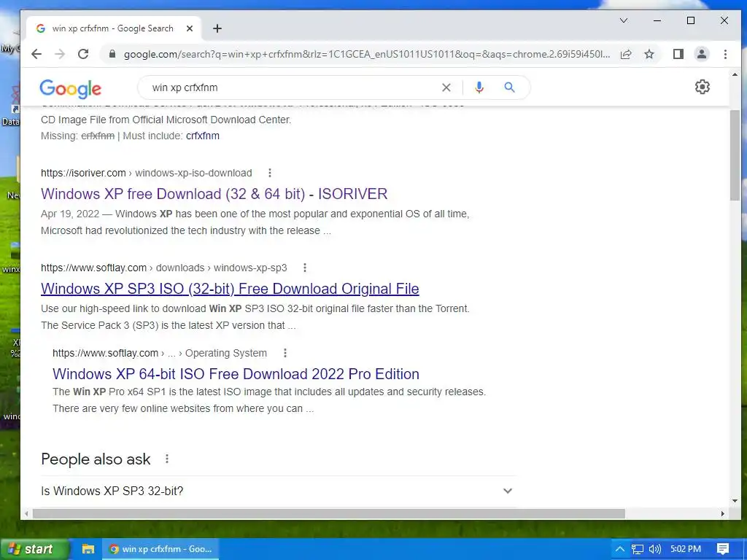
Task: Go back to the previous page
Action: click(x=36, y=54)
